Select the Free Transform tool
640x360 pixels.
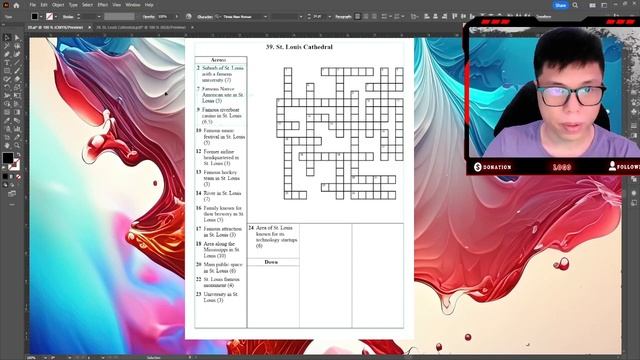click(17, 96)
